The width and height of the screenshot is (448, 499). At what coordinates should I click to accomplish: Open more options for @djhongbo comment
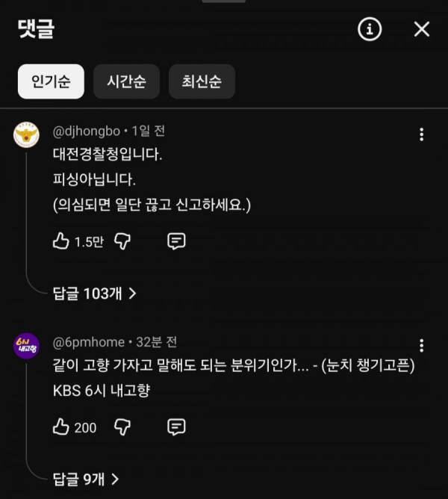click(422, 134)
